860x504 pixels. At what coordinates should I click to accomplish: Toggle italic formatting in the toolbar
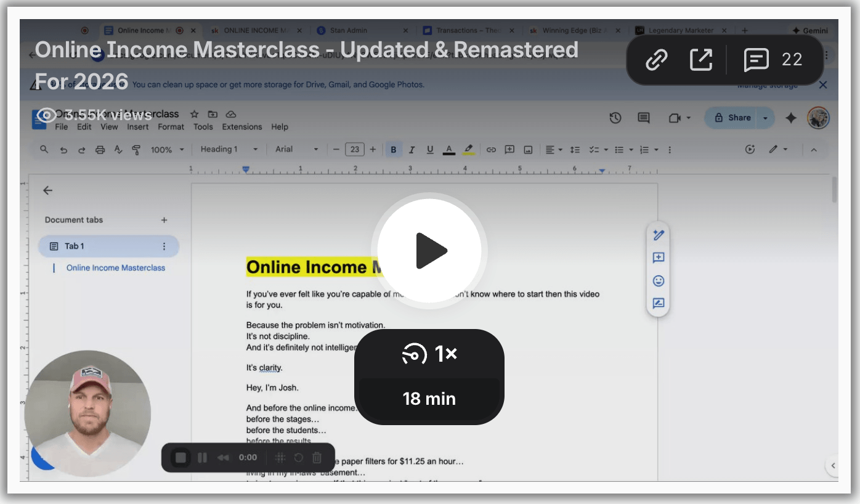point(412,150)
